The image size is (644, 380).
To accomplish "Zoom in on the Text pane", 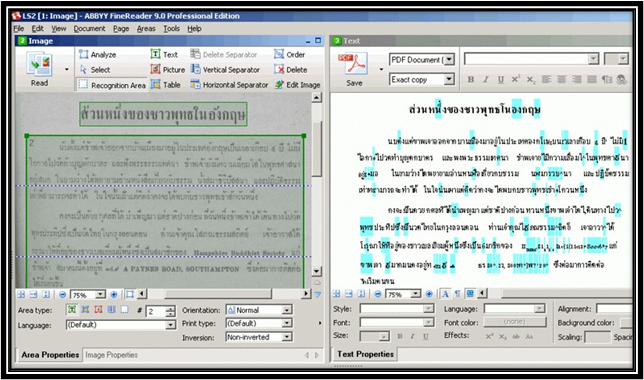I will [x=429, y=294].
